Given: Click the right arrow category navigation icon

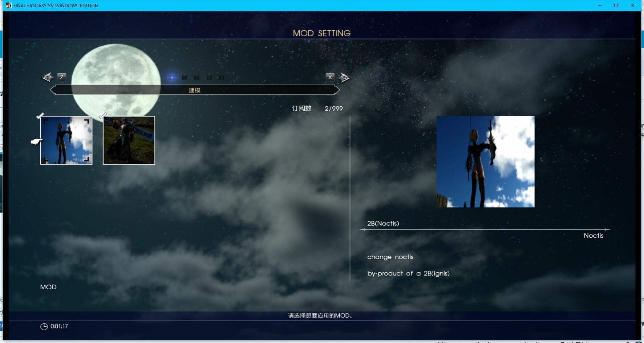Looking at the screenshot, I should coord(344,77).
